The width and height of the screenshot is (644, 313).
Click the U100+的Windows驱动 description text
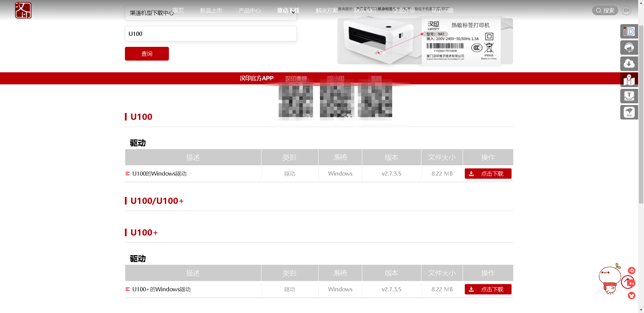point(161,289)
